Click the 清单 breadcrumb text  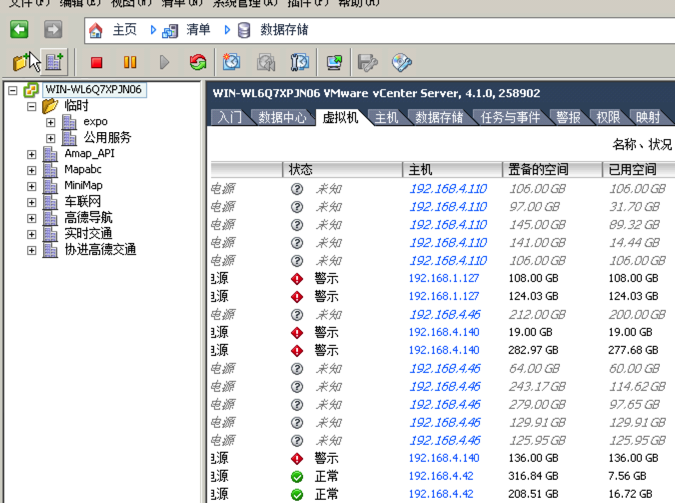pos(198,30)
